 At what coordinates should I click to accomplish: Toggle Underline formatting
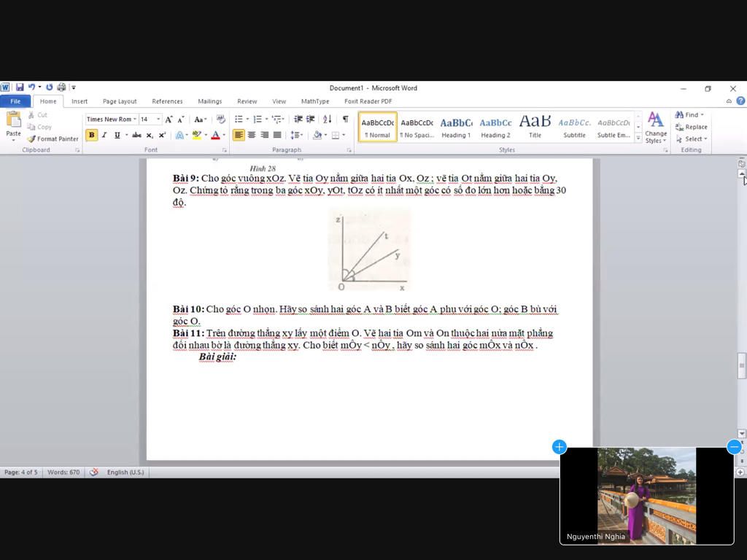pos(117,135)
